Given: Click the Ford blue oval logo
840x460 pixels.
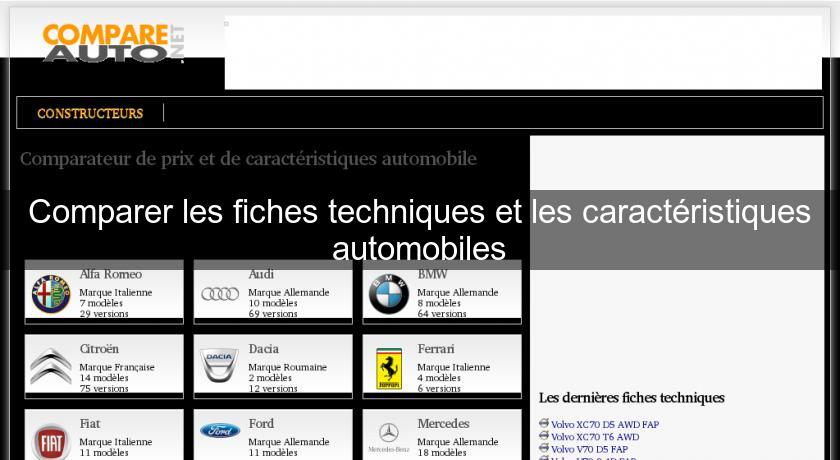Looking at the screenshot, I should tap(220, 431).
